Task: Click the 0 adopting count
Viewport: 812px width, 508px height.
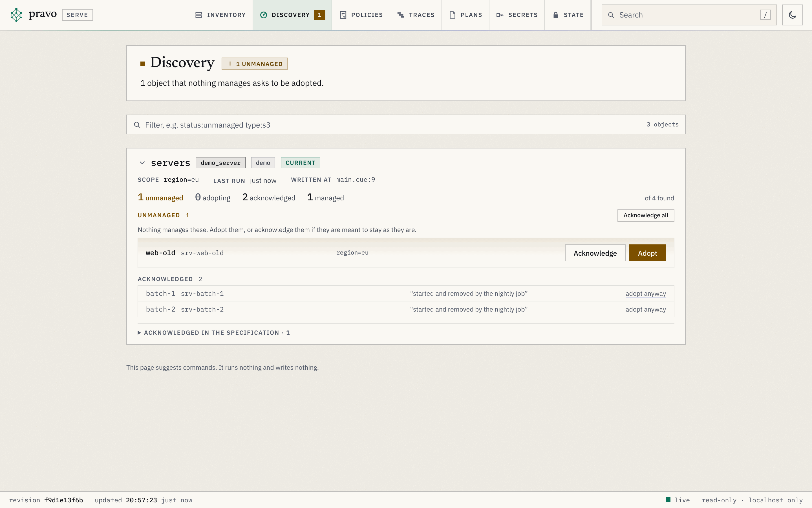Action: click(213, 198)
